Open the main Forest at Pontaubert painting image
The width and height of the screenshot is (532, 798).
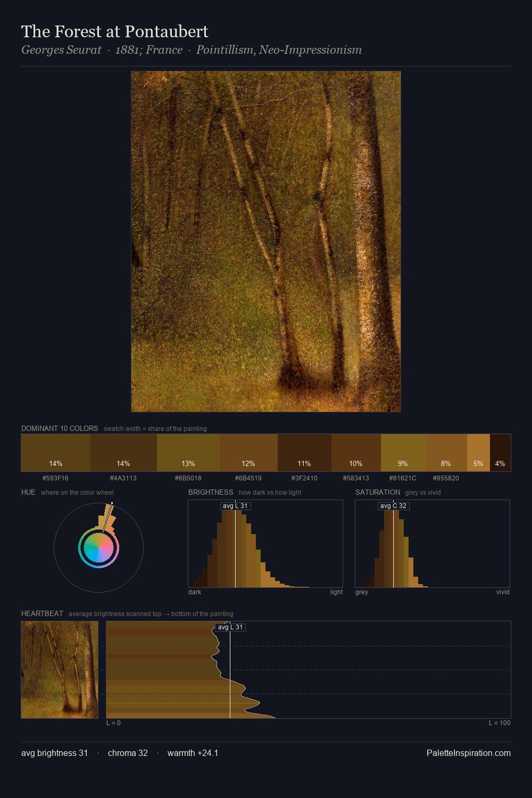pos(266,242)
